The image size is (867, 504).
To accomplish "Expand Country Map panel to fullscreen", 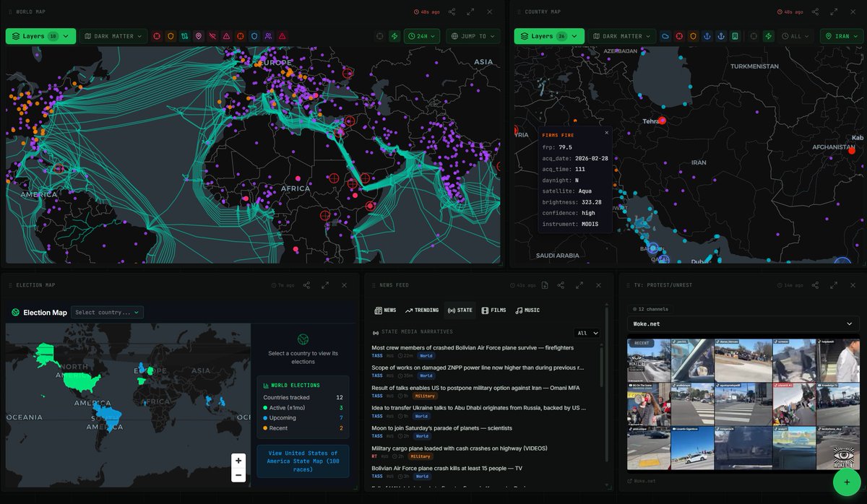I will pos(834,12).
